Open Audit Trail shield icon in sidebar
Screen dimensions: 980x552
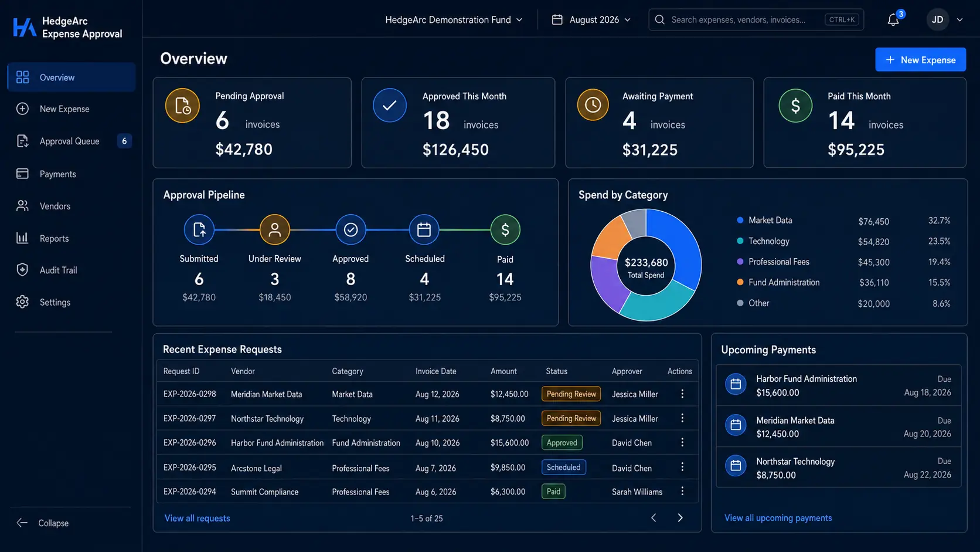[x=22, y=270]
